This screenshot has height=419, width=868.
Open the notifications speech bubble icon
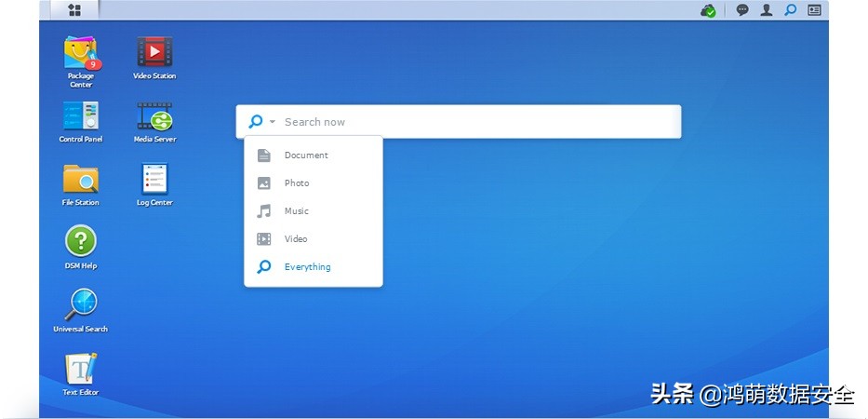(742, 10)
